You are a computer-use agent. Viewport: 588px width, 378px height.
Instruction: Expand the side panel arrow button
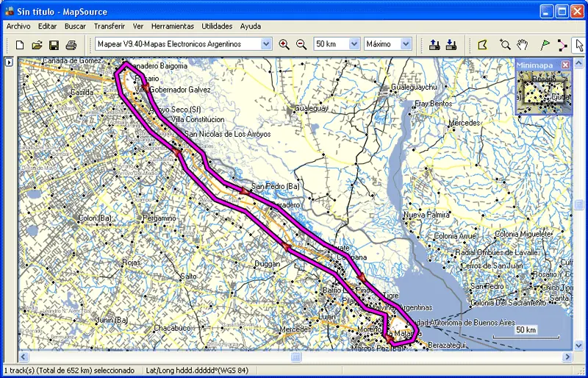(9, 63)
